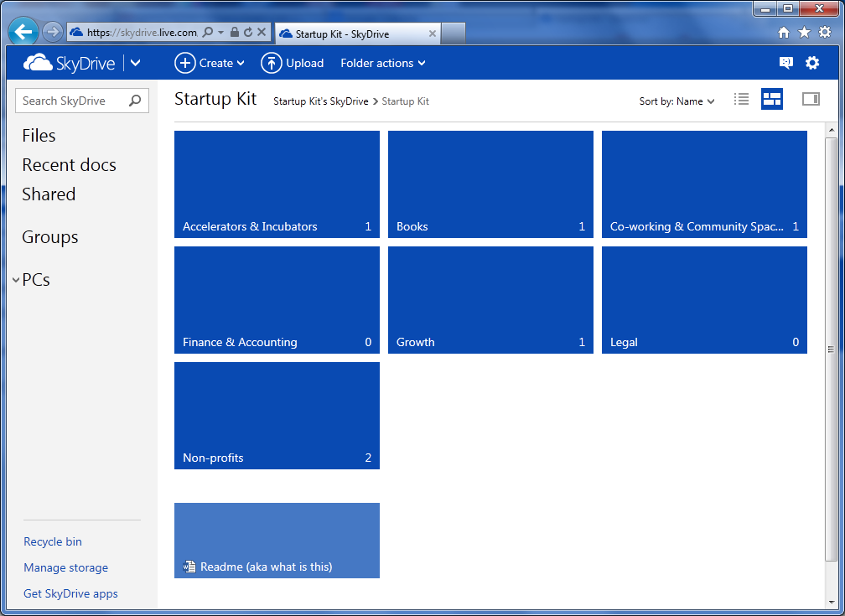Open Shared in the sidebar
This screenshot has width=845, height=616.
49,194
